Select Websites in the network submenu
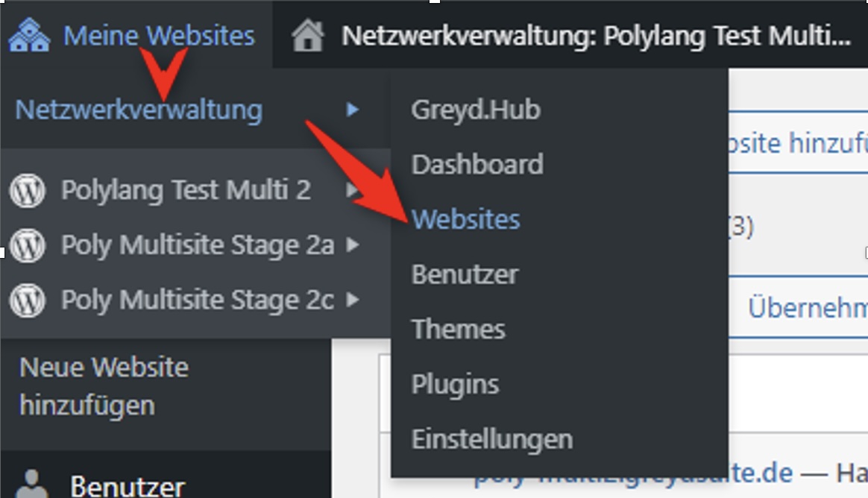 pyautogui.click(x=465, y=219)
